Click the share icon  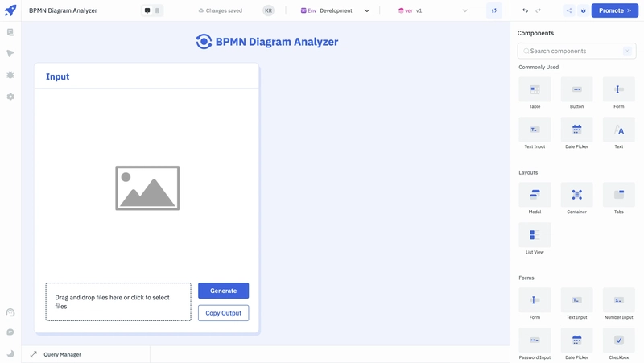569,10
